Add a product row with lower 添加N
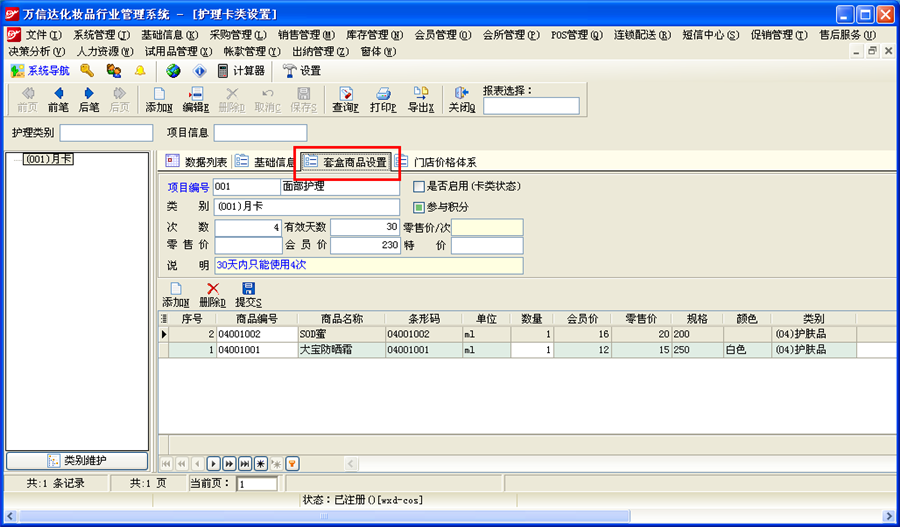Viewport: 900px width, 527px height. point(176,294)
